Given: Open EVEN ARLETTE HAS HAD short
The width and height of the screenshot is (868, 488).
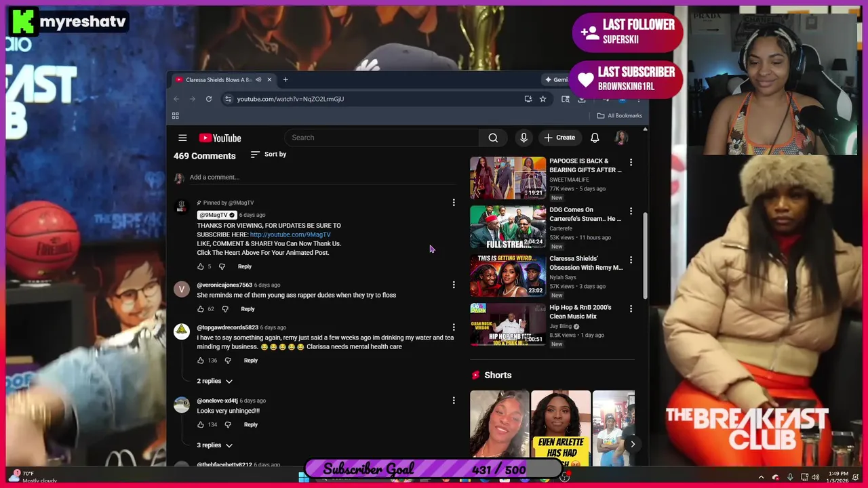Looking at the screenshot, I should (561, 427).
